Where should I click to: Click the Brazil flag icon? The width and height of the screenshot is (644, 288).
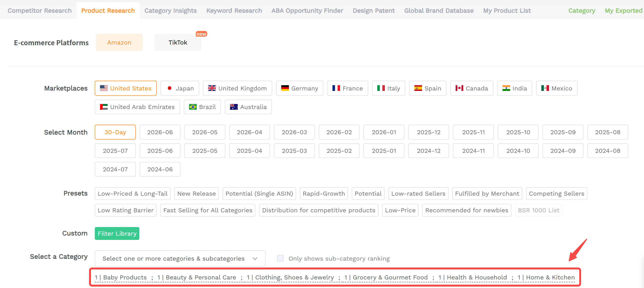(193, 107)
